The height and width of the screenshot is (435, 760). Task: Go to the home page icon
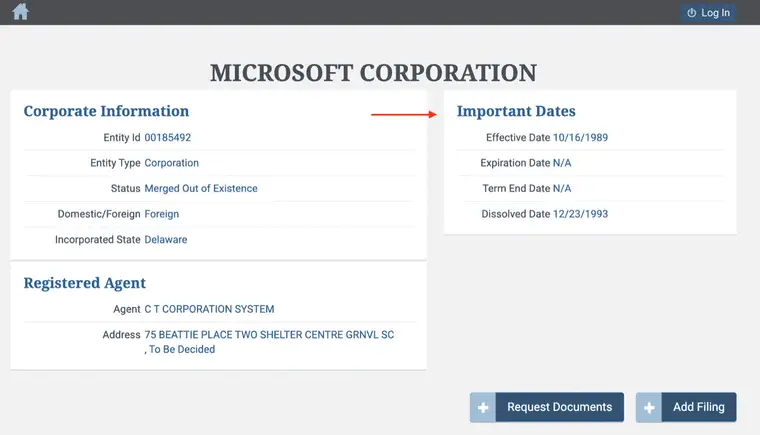tap(20, 12)
